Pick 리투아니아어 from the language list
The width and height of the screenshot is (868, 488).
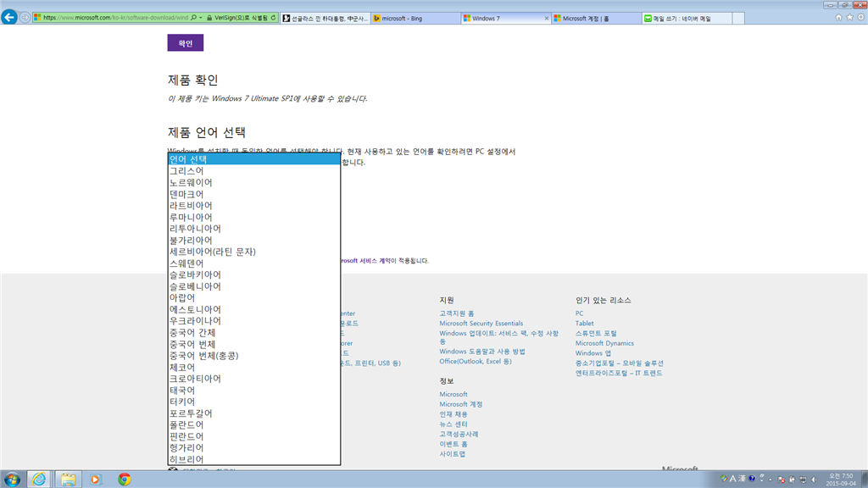254,229
